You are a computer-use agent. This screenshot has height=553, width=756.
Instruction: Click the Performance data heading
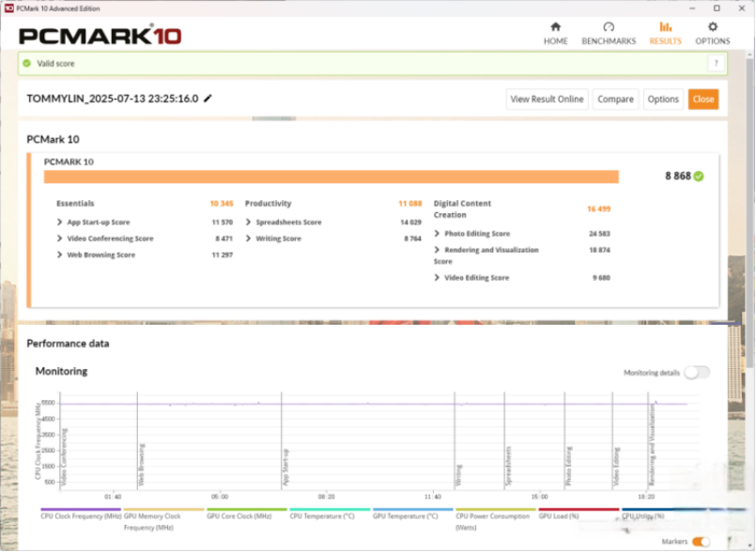68,344
